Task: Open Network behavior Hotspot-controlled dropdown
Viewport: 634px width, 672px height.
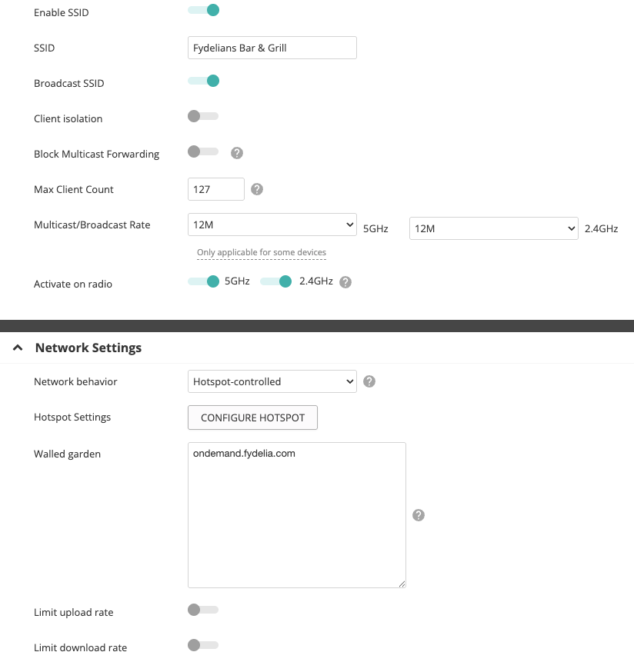Action: 272,381
